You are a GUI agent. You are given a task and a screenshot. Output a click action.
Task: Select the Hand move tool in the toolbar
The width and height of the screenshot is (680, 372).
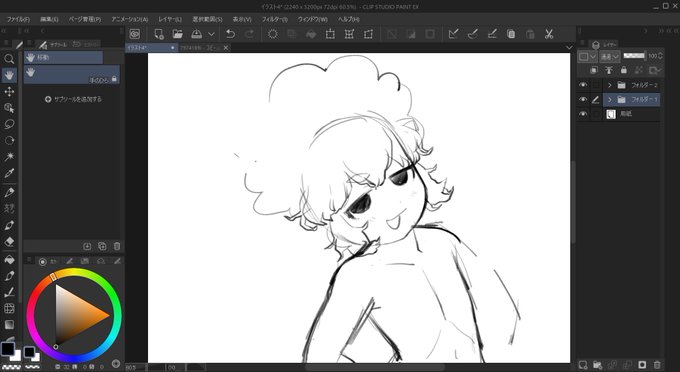pos(9,75)
